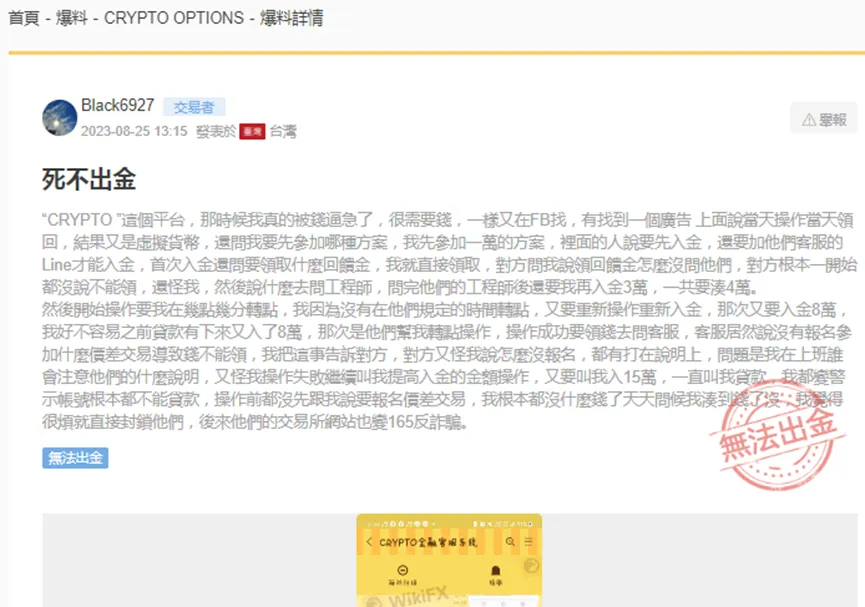The image size is (865, 607).
Task: Open the yellow CRYPTO screenshot thumbnail
Action: tap(449, 560)
